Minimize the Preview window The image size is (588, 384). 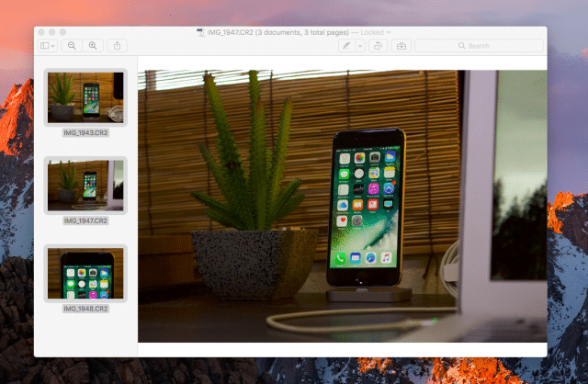tap(52, 32)
